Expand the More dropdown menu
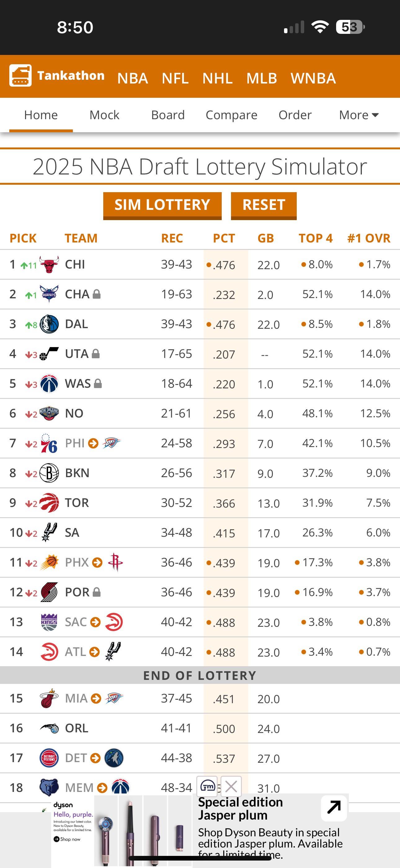The image size is (400, 868). pyautogui.click(x=358, y=115)
